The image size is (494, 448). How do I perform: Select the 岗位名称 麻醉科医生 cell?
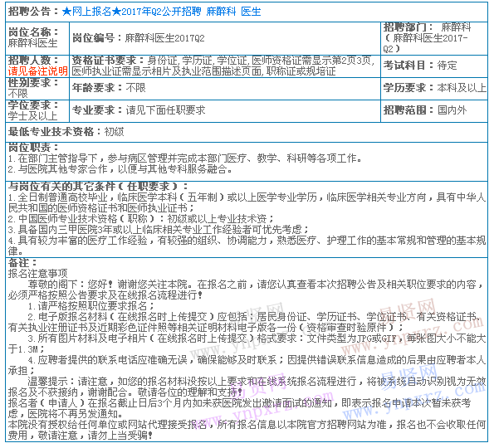pyautogui.click(x=37, y=38)
